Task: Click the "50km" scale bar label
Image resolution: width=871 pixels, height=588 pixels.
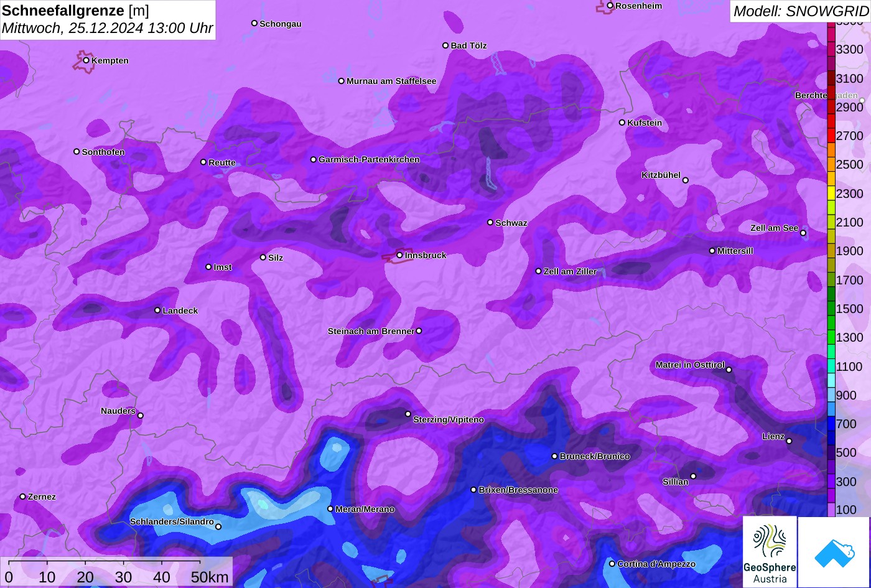Action: (x=210, y=577)
